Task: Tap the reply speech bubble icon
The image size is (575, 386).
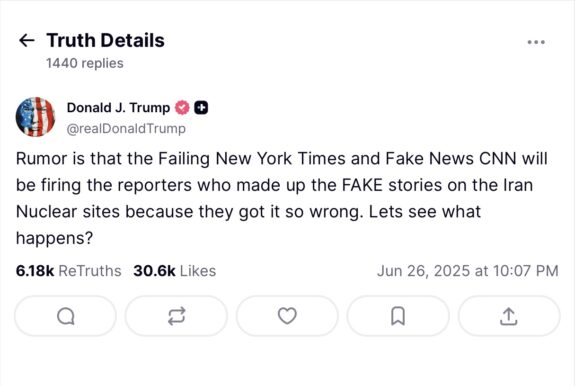Action: coord(65,316)
